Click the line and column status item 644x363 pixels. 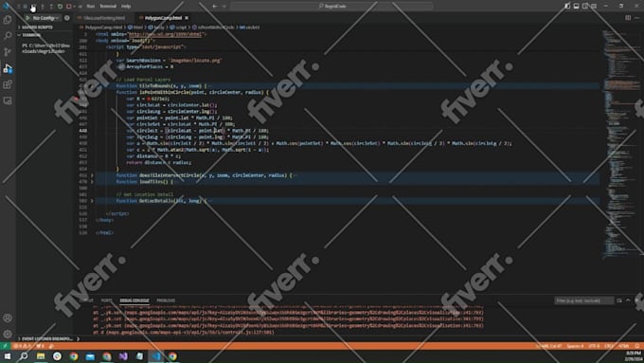click(x=548, y=346)
